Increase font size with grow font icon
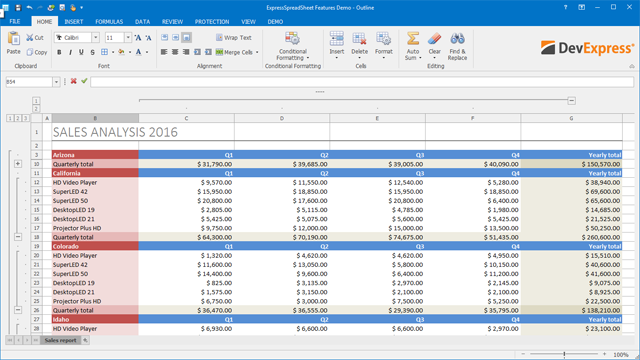640x360 pixels. [x=138, y=38]
